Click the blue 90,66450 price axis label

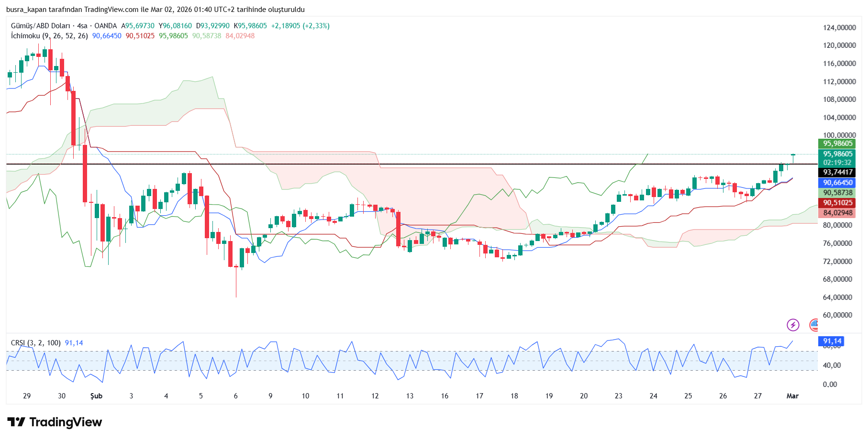pos(837,183)
